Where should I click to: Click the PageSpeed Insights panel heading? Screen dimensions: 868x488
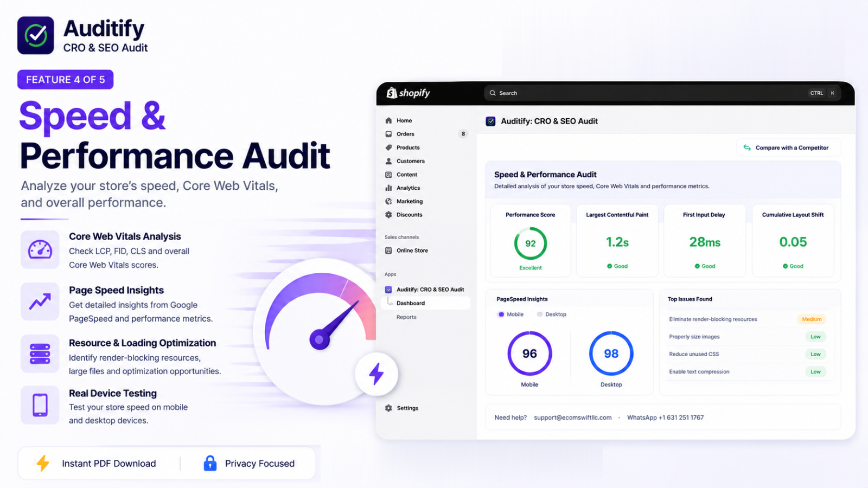522,299
